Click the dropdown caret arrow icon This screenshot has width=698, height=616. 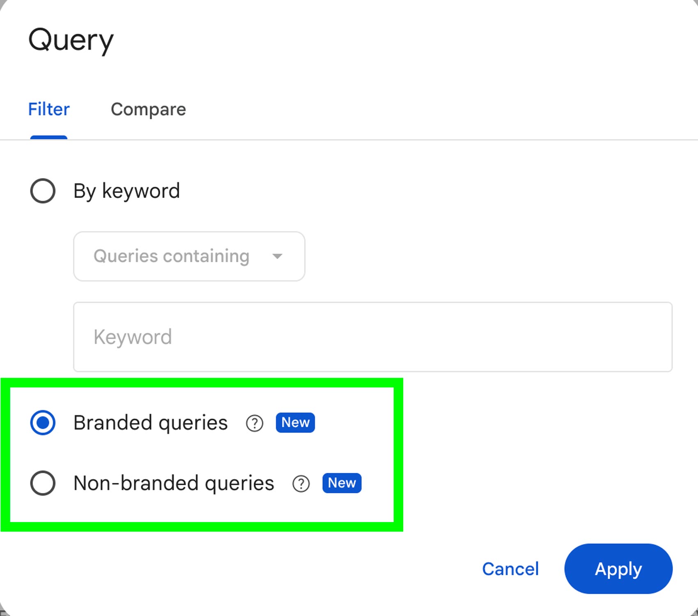(x=278, y=256)
